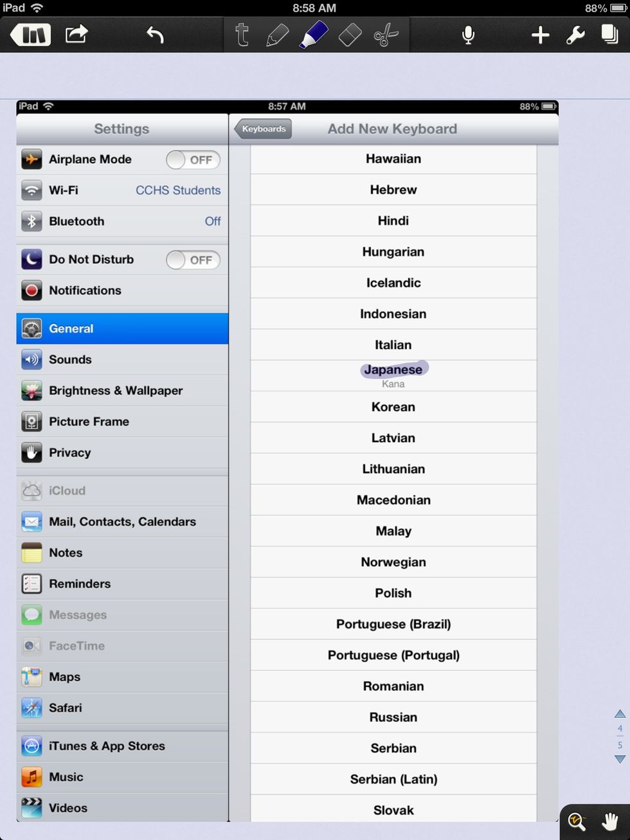Open the pages overview icon
The height and width of the screenshot is (840, 630).
click(x=609, y=35)
